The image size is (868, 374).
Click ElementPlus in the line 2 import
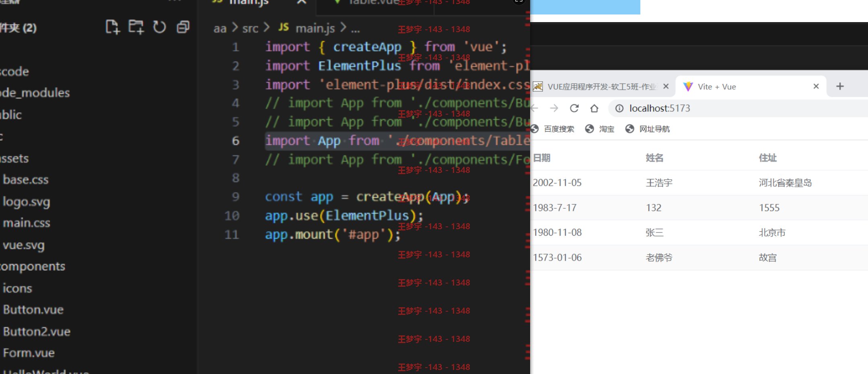360,66
